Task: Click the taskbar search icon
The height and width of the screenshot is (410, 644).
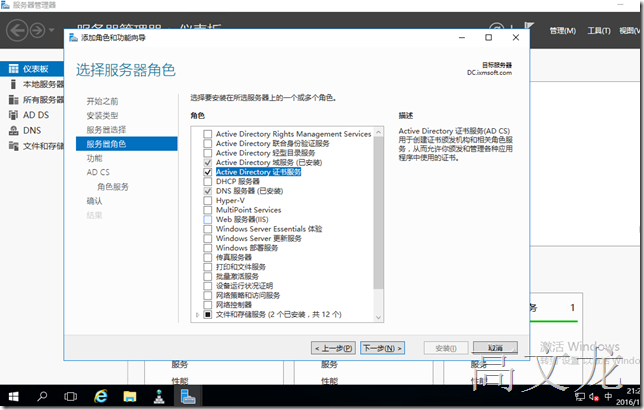Action: 42,396
